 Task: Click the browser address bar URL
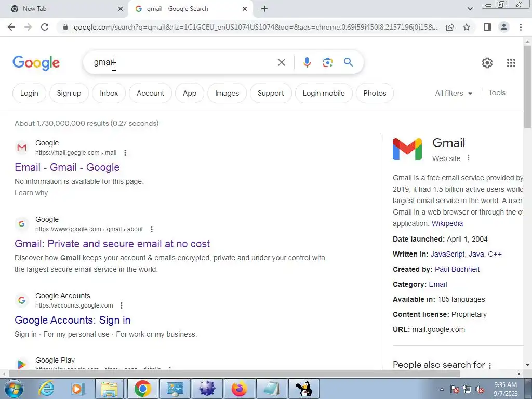pos(256,27)
